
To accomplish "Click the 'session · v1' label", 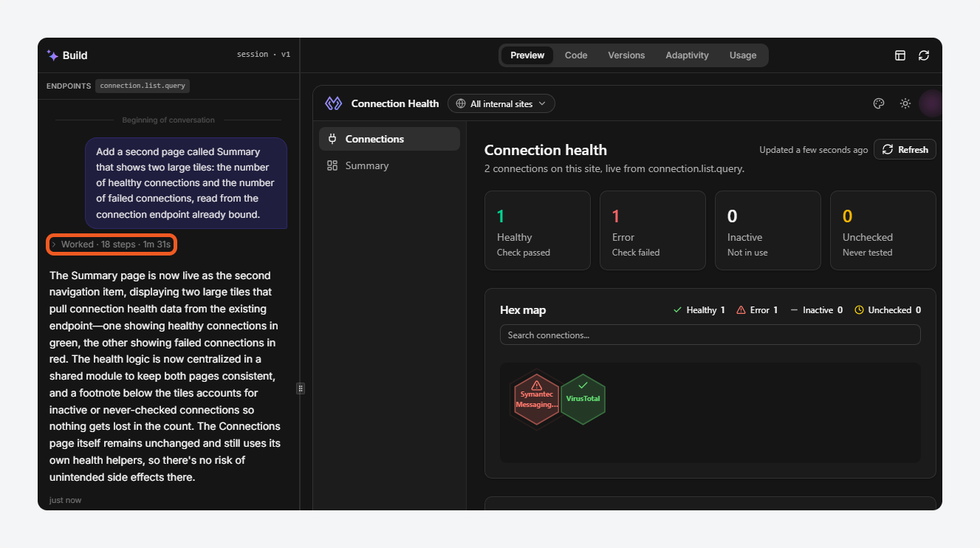I will [264, 55].
